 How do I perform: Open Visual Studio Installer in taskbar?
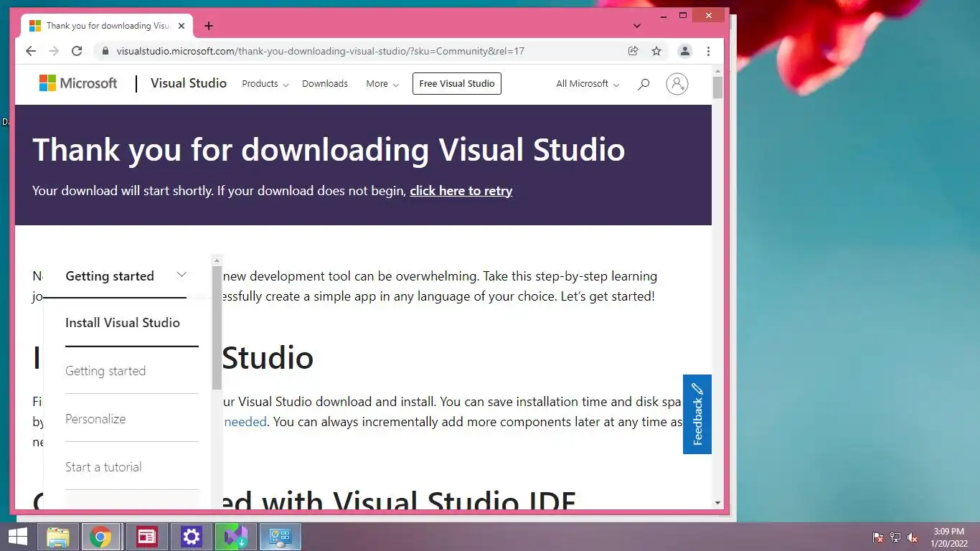pos(235,537)
